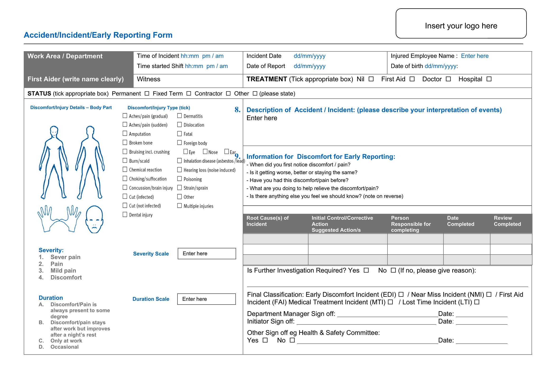This screenshot has height=392, width=555.
Task: Tick the Ear foreign body checkbox
Action: pyautogui.click(x=227, y=152)
